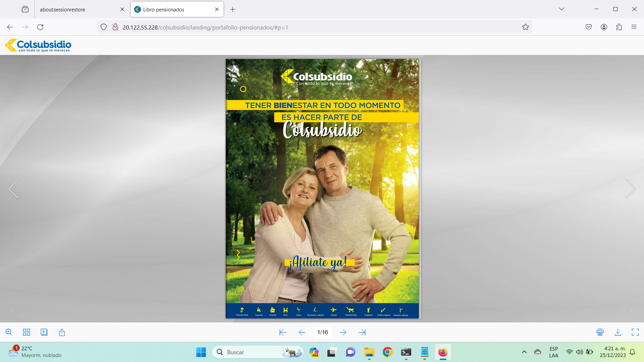The width and height of the screenshot is (644, 362).
Task: Click the share icon in flipbook toolbar
Action: [x=62, y=332]
